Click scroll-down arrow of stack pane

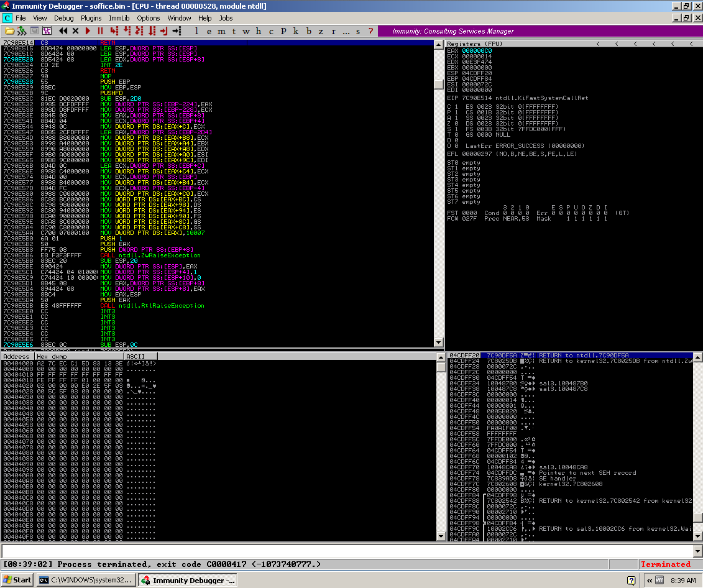coord(697,536)
